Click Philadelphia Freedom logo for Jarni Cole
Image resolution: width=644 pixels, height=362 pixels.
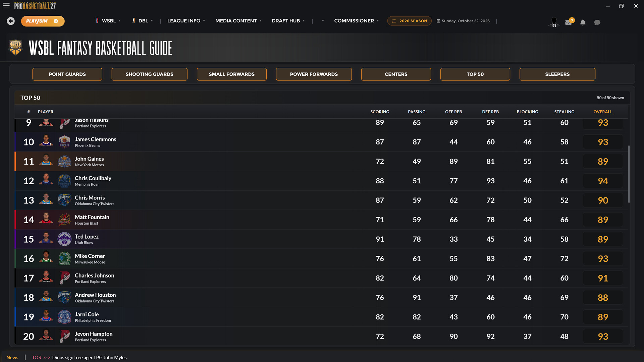pyautogui.click(x=64, y=317)
